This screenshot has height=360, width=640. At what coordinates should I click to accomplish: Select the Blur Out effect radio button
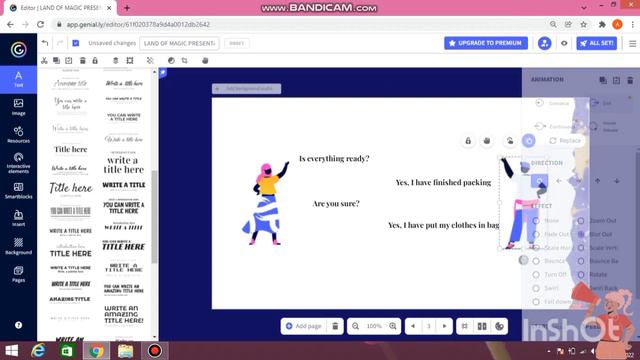[x=580, y=234]
